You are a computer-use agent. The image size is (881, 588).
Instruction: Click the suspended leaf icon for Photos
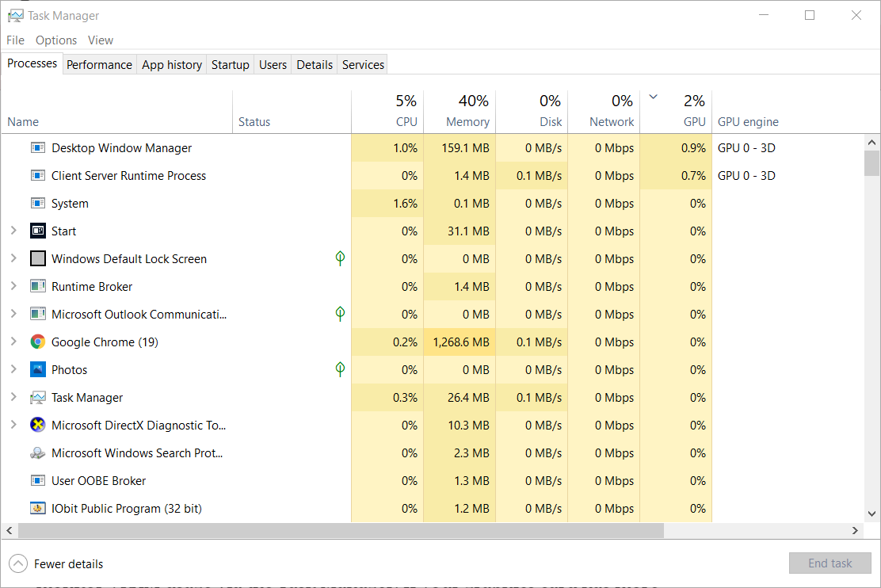(x=340, y=369)
